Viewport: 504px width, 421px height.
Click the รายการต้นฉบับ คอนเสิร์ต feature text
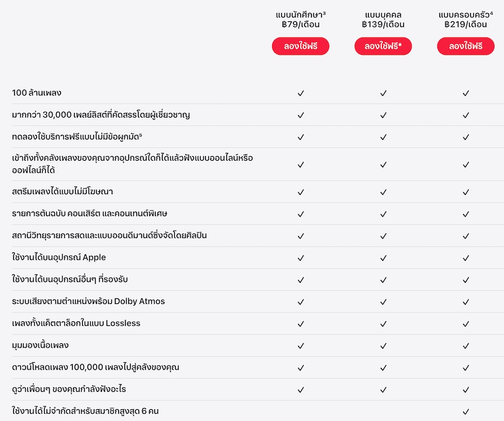click(90, 214)
